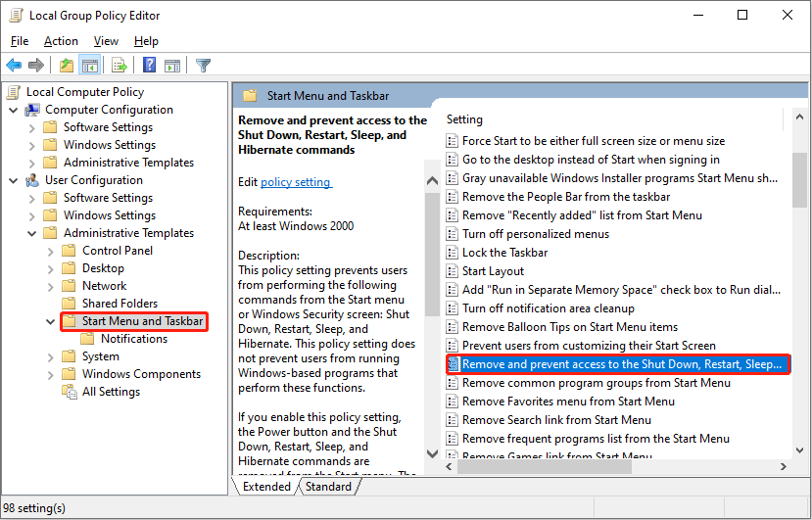Select the Notifications tree item
Image resolution: width=812 pixels, height=520 pixels.
(134, 339)
